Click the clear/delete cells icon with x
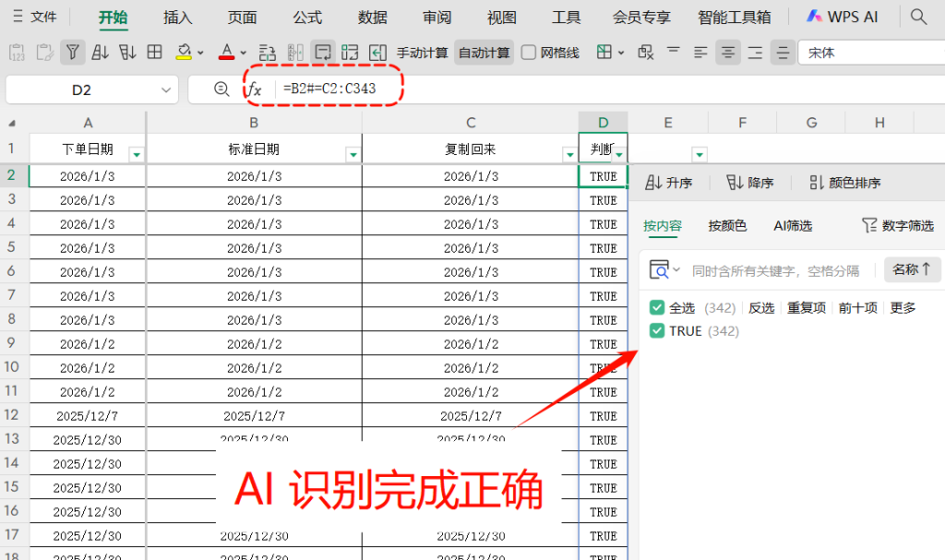This screenshot has width=945, height=560. tap(645, 53)
